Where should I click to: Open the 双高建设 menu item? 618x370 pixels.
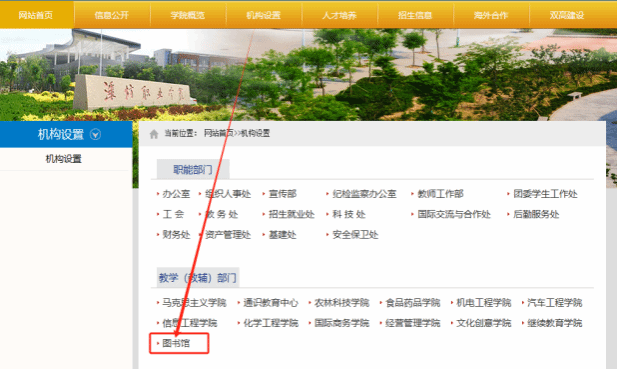567,15
